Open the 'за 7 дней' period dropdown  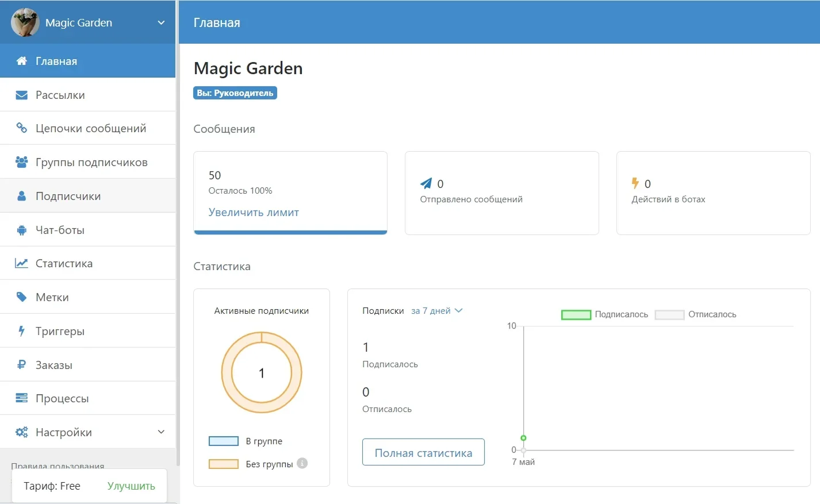click(x=436, y=311)
